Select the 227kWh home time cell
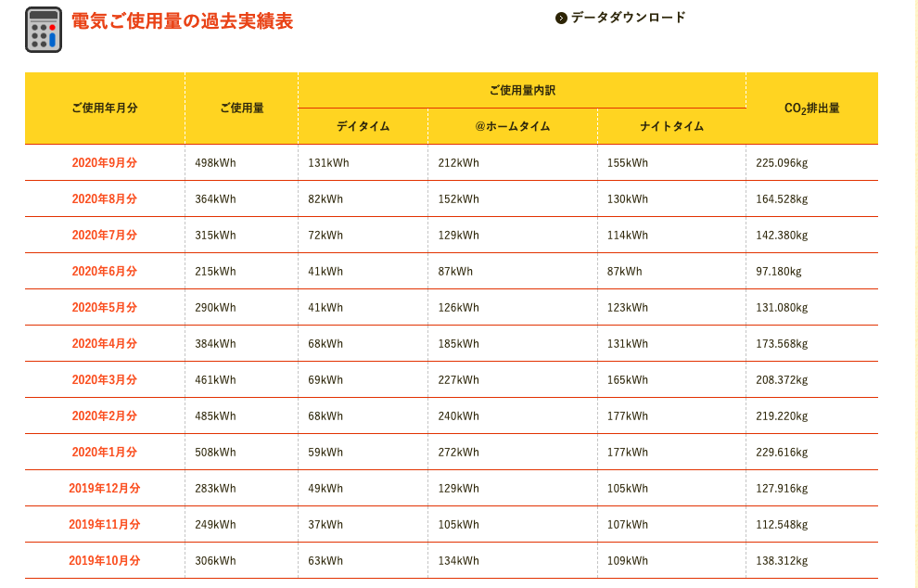918x588 pixels. tap(513, 380)
